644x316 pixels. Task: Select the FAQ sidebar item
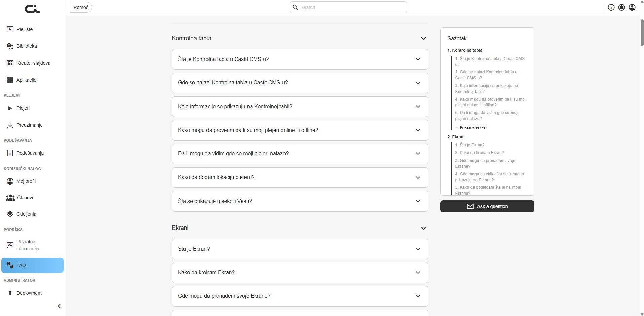[32, 265]
